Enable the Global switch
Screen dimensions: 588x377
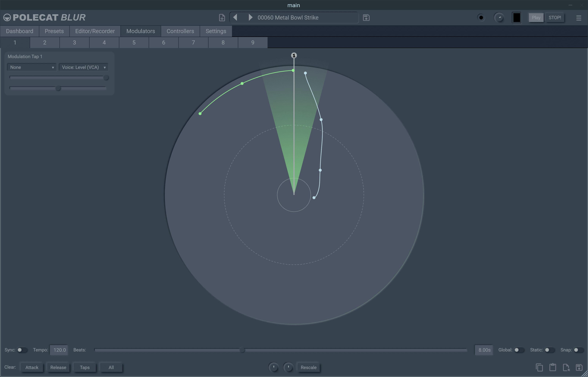click(x=519, y=350)
